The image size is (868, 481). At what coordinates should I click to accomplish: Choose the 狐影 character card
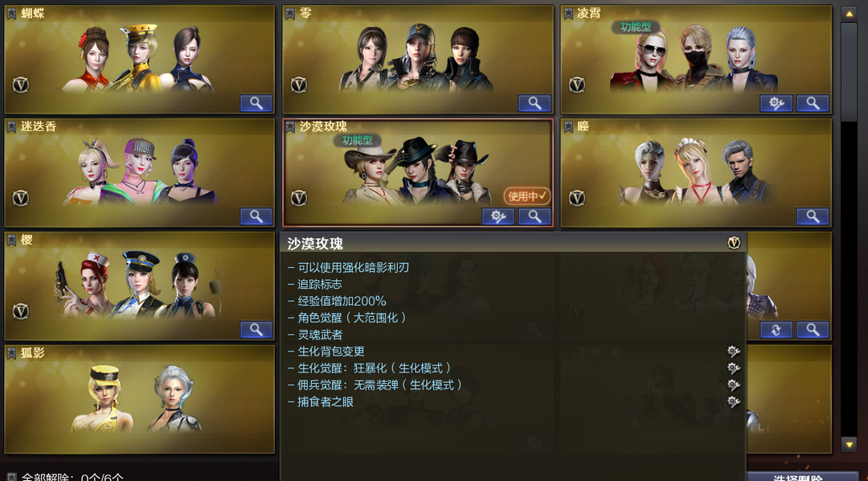click(140, 399)
